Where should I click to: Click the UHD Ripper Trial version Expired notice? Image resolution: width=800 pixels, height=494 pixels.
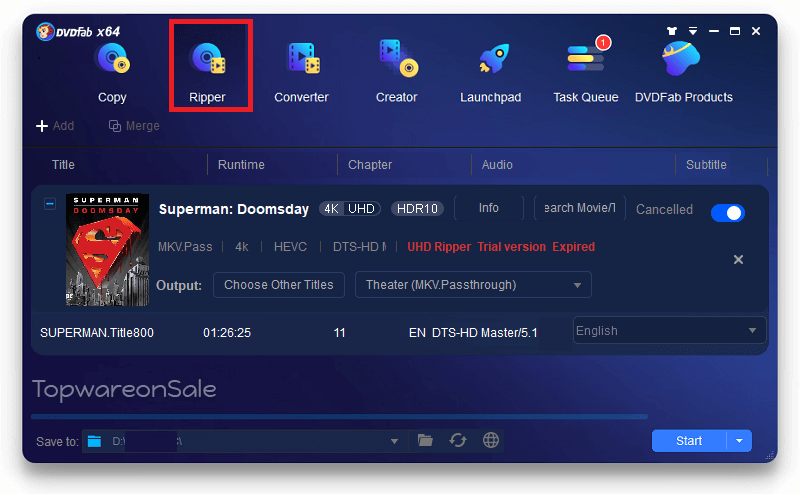[x=501, y=247]
